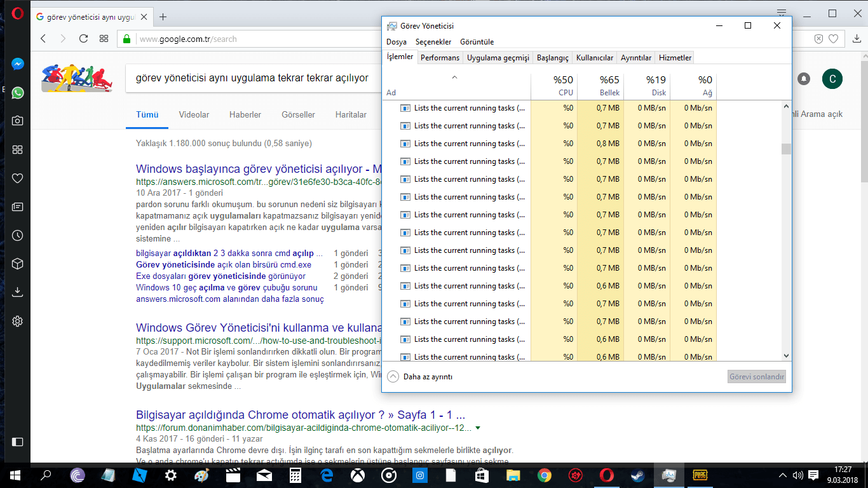This screenshot has width=868, height=488.
Task: Switch to Google Haberler results
Action: (x=245, y=115)
